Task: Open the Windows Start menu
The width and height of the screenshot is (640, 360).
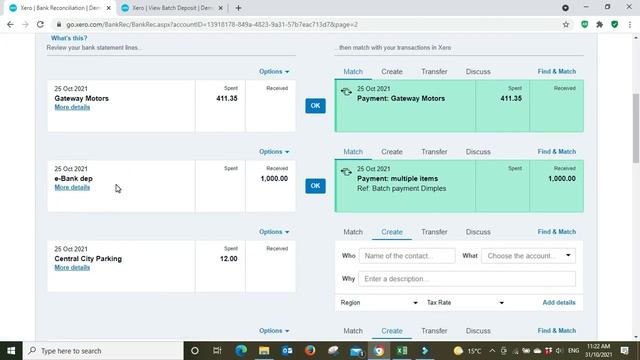Action: click(x=11, y=351)
